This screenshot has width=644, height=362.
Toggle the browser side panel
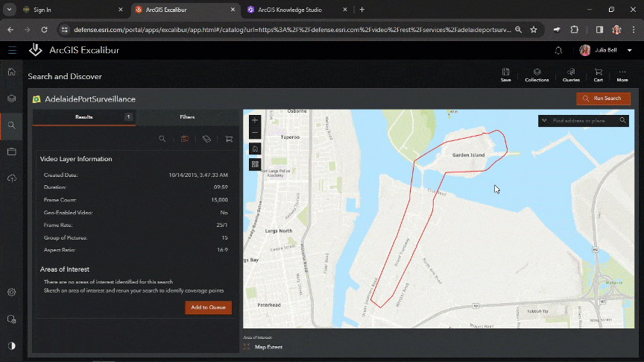click(x=599, y=30)
